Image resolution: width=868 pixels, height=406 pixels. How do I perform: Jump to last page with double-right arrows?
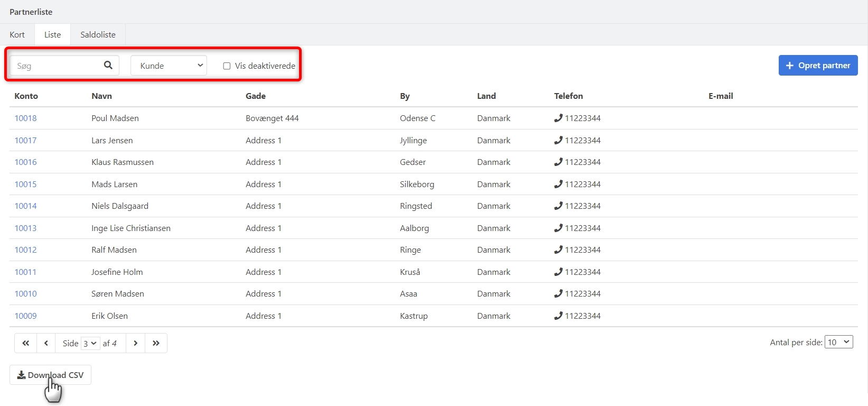point(156,343)
